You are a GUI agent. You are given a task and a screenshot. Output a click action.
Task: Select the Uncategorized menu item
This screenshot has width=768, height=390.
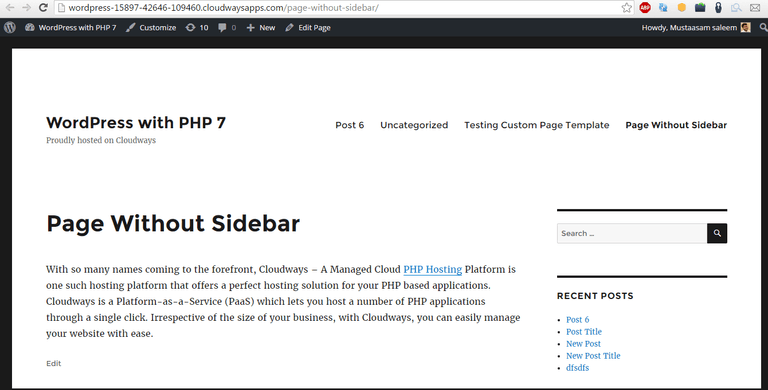(x=414, y=125)
